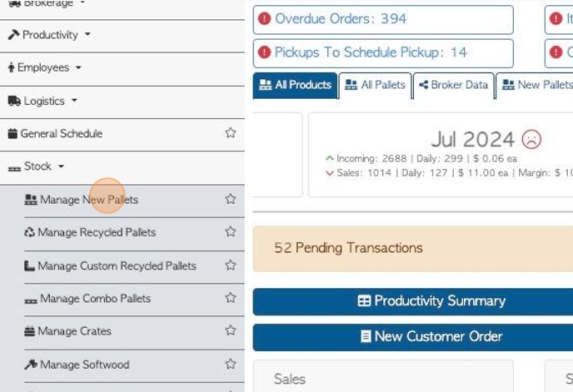Star Manage New Pallets as favorite
The height and width of the screenshot is (392, 573).
click(x=231, y=199)
